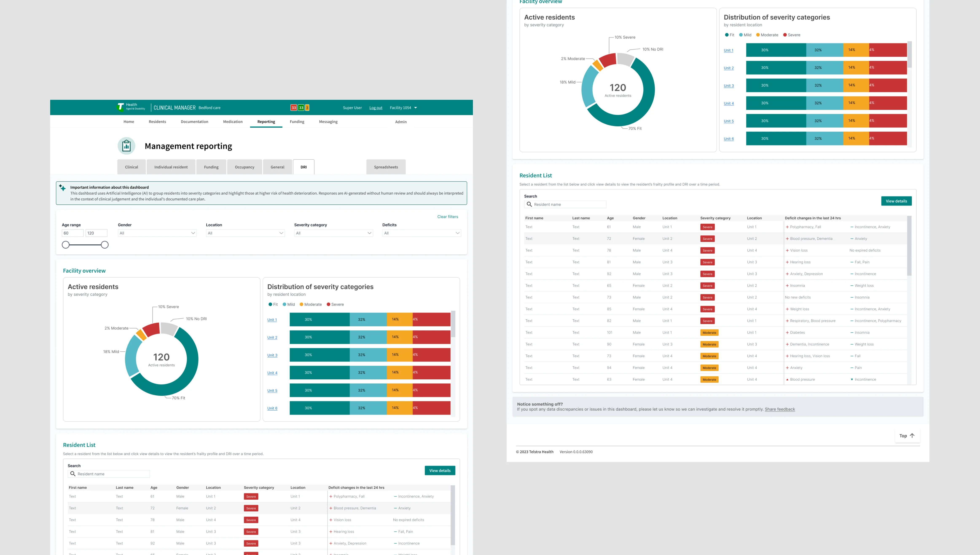Click the orange 3 alert badge
This screenshot has width=980, height=555.
(307, 108)
